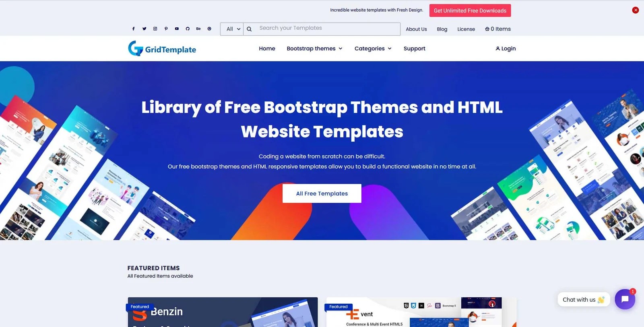Open the About Us link
Screen dimensions: 644x327
click(x=416, y=29)
